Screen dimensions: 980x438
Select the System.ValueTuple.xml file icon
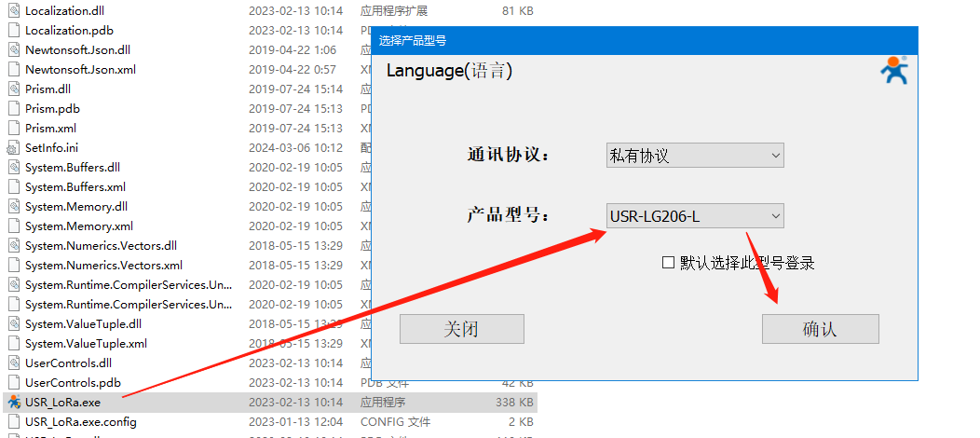pyautogui.click(x=14, y=343)
